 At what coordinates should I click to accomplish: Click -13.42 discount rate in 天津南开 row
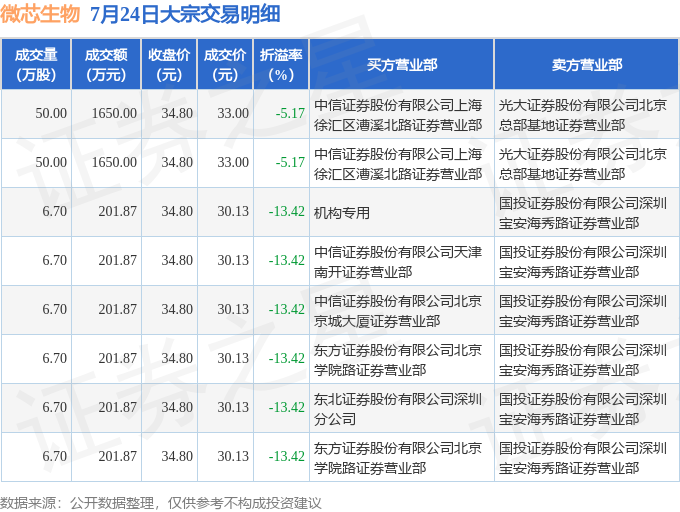click(x=287, y=261)
